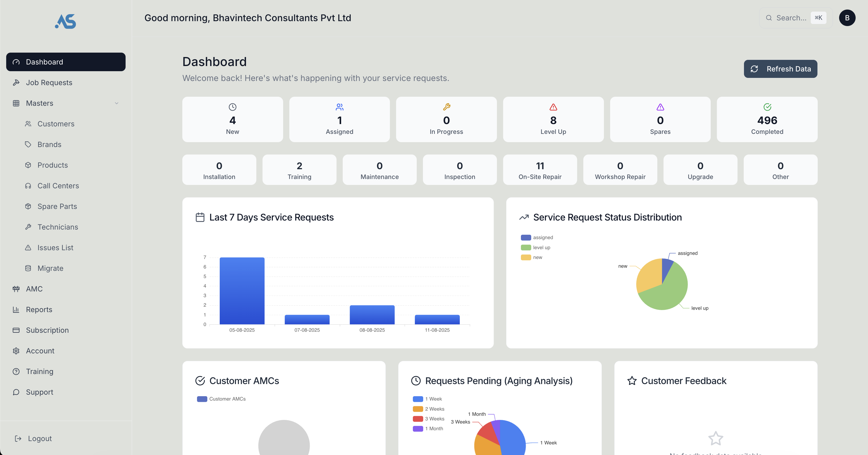Open the user avatar B
Screen dimensions: 868x455
(847, 18)
